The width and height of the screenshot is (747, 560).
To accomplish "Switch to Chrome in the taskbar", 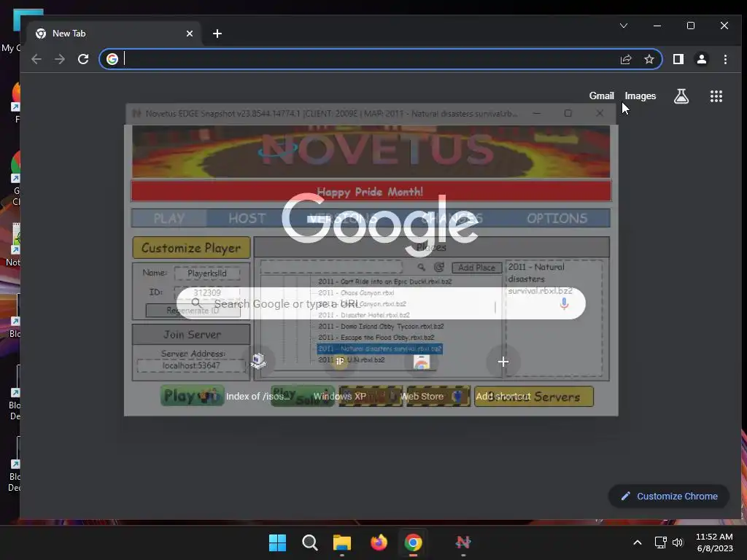I will coord(413,542).
